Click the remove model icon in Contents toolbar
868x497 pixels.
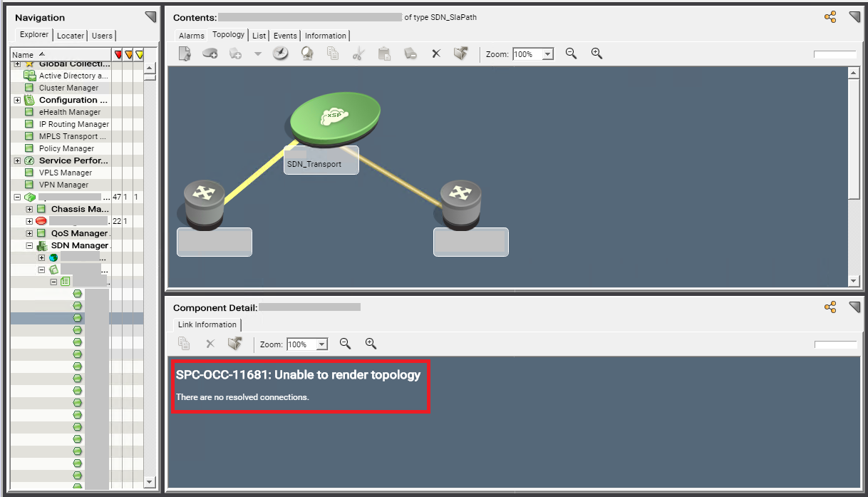[410, 53]
